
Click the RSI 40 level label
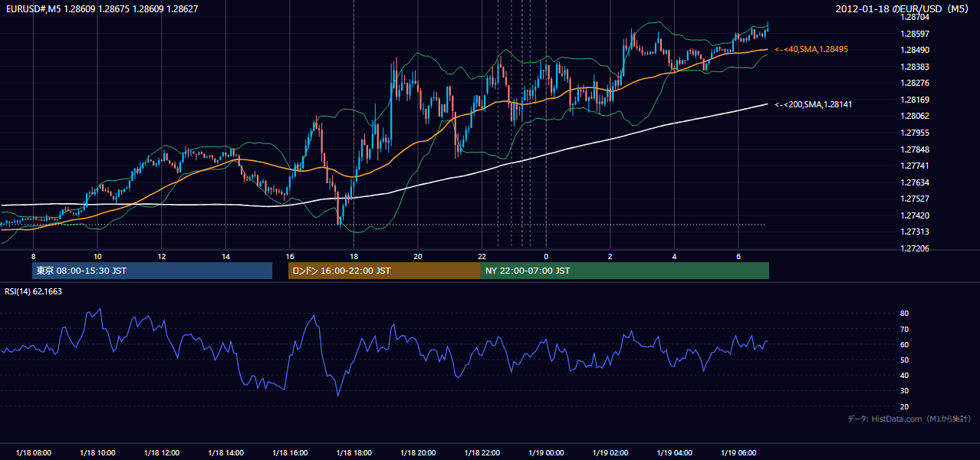(x=905, y=375)
